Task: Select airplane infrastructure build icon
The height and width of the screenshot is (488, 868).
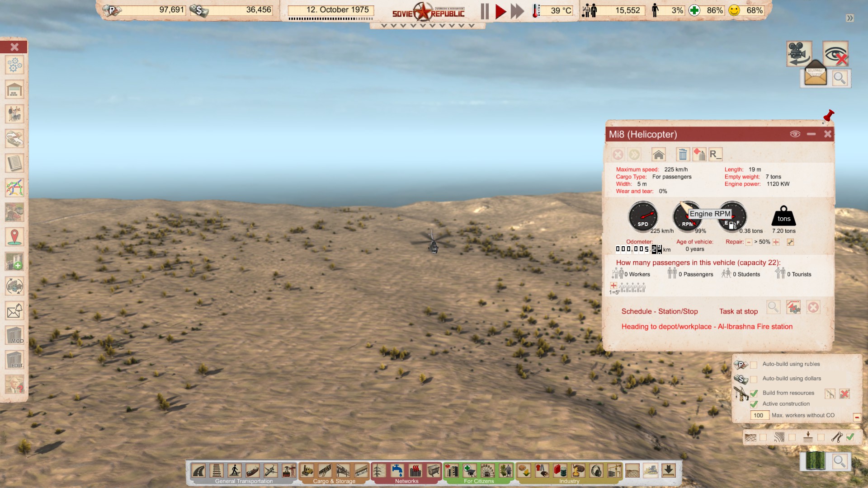Action: point(270,471)
